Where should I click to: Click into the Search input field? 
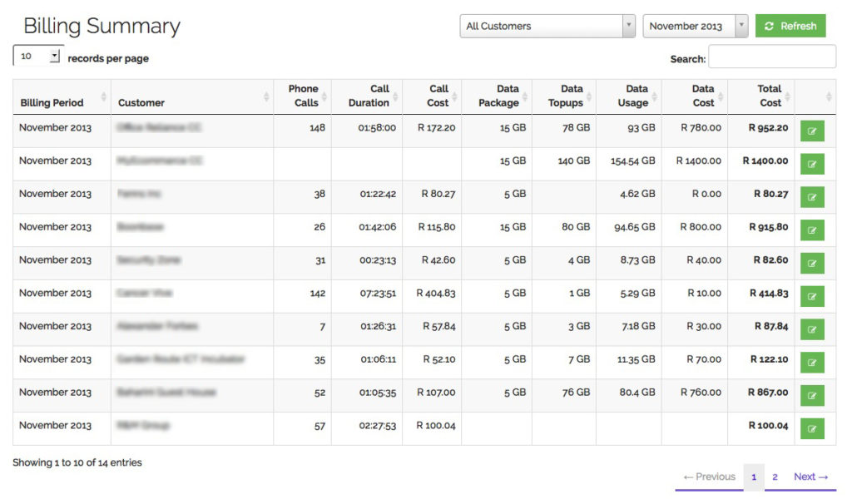point(771,57)
